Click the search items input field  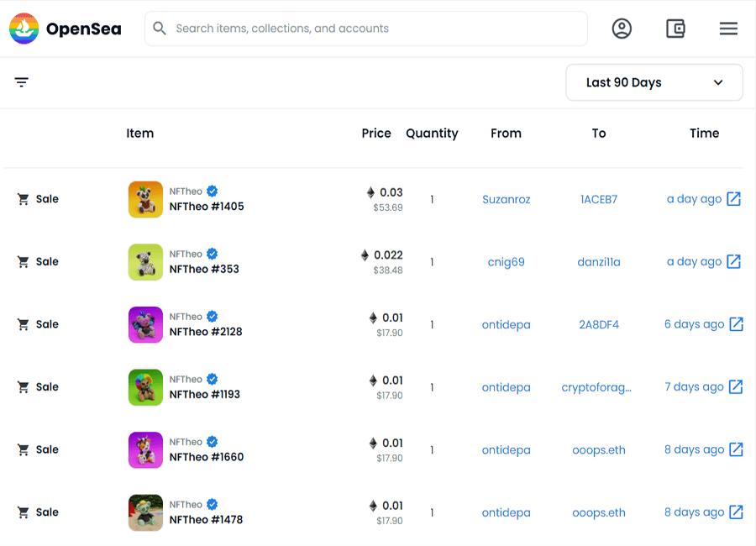(x=366, y=29)
